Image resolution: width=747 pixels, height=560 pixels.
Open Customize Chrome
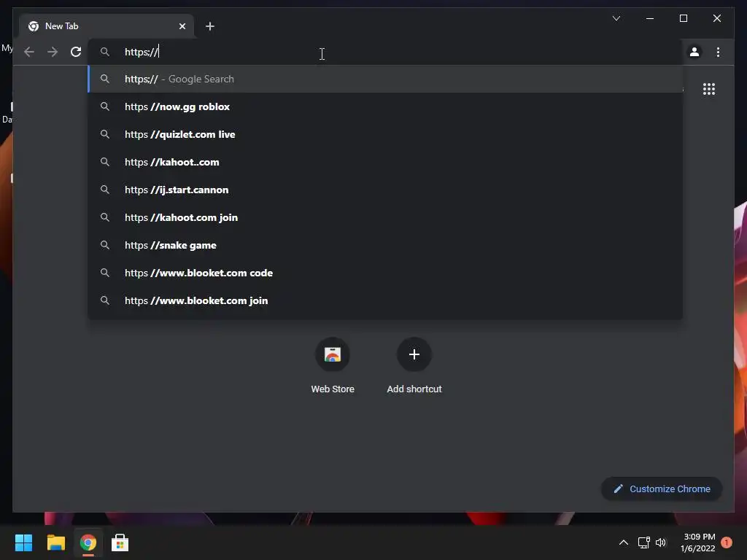coord(662,489)
